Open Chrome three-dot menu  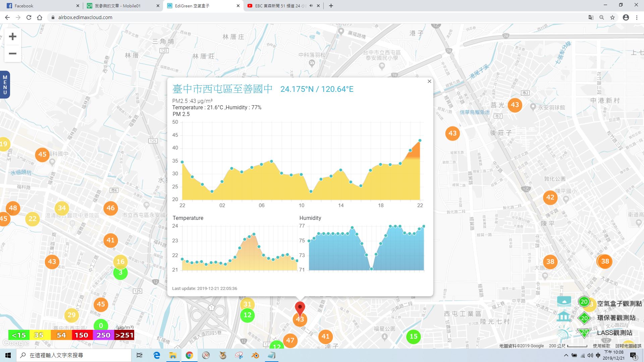click(x=637, y=17)
